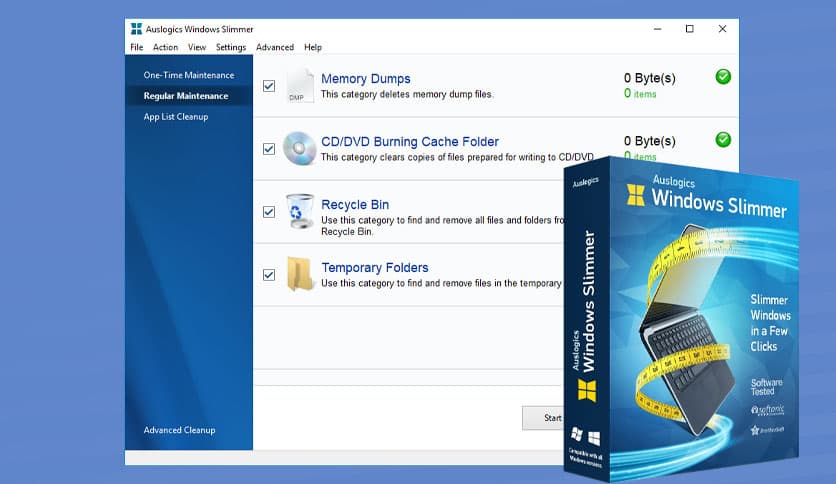Open the File menu
Image resolution: width=836 pixels, height=484 pixels.
(x=136, y=47)
